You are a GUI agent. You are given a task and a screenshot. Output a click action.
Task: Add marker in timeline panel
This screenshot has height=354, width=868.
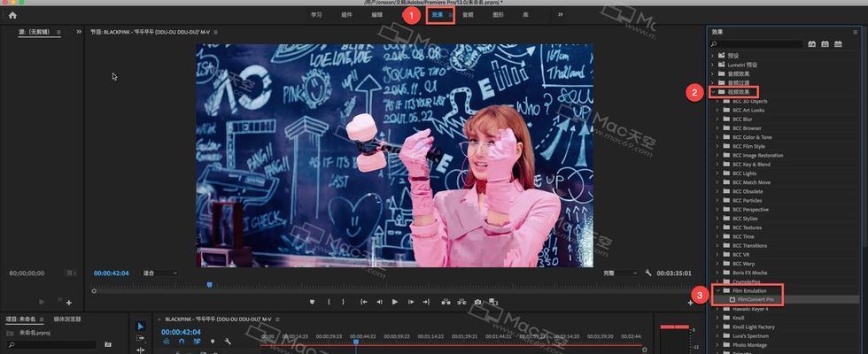tap(213, 342)
